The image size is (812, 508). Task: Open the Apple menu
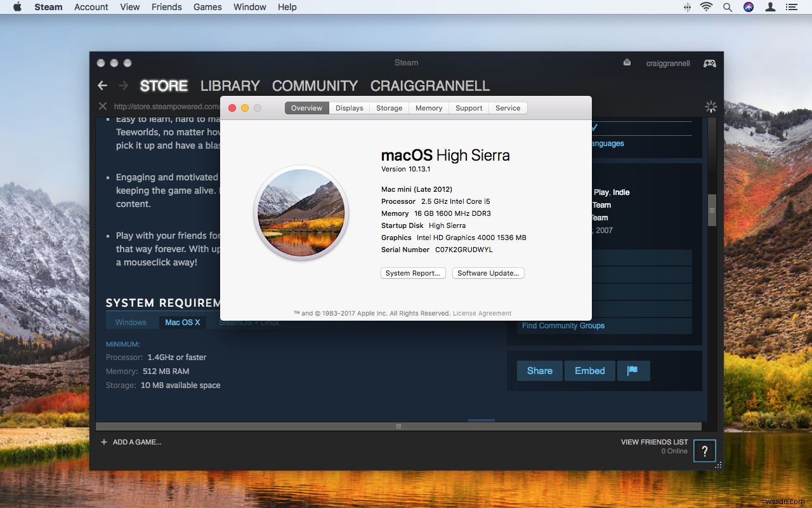click(x=17, y=7)
